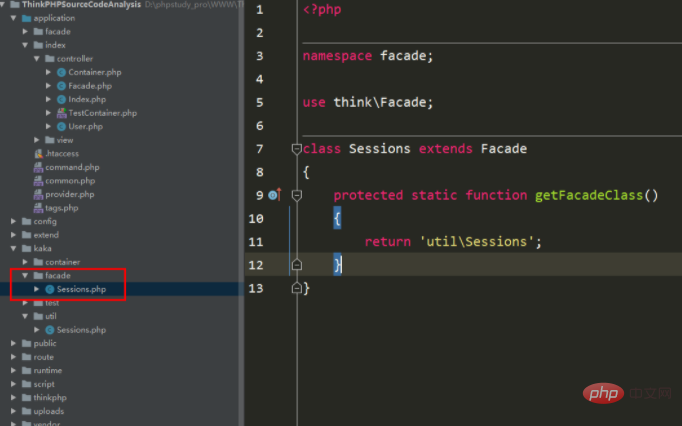Collapse the util folder arrow
The image size is (682, 426).
(x=25, y=316)
